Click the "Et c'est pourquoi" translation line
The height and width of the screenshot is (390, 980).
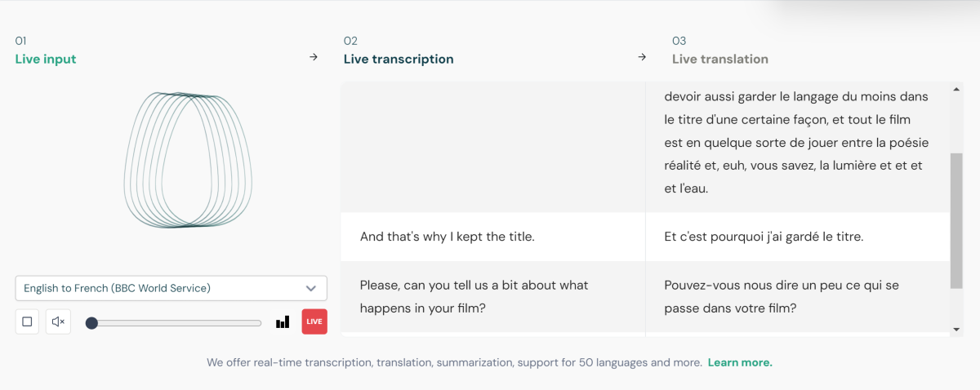pos(764,237)
